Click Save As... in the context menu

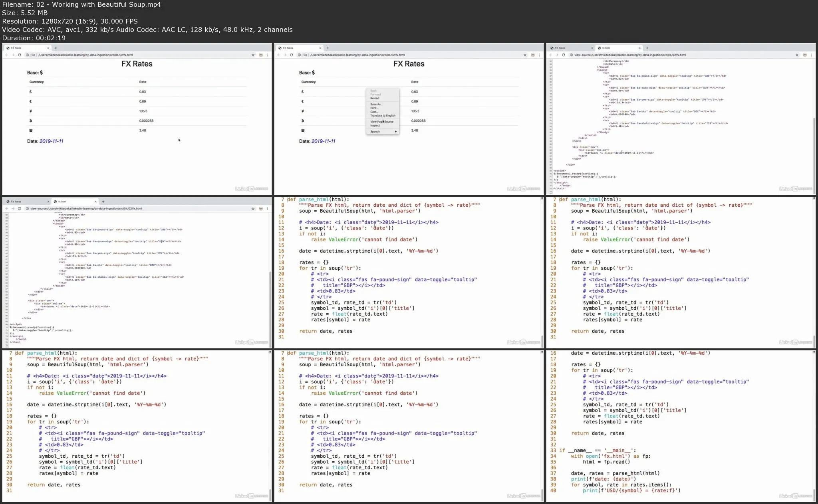(376, 104)
